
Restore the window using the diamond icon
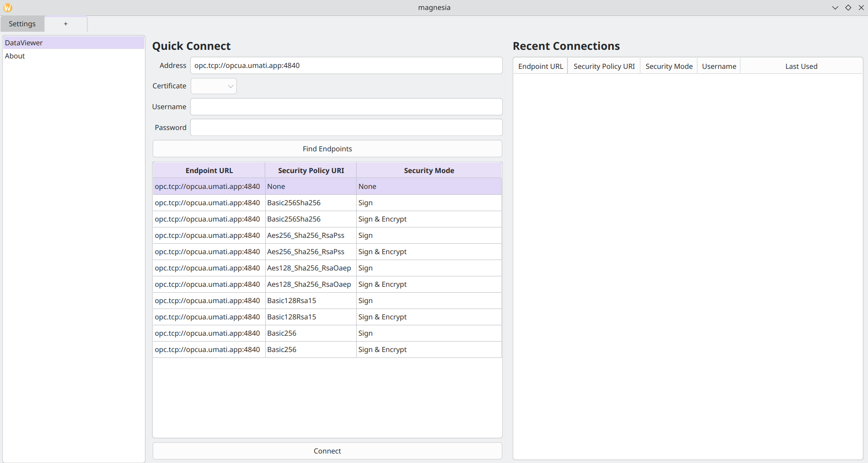click(x=848, y=8)
